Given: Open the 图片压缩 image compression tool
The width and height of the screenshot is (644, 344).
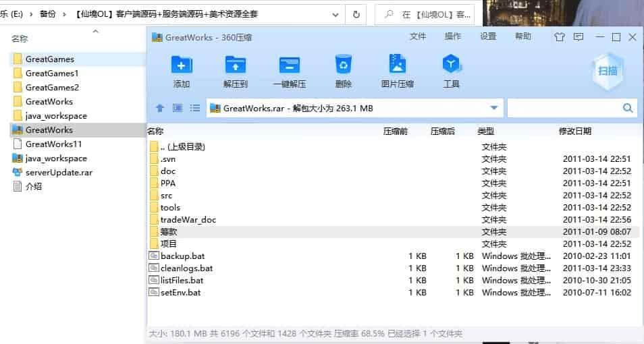Looking at the screenshot, I should pyautogui.click(x=397, y=65).
